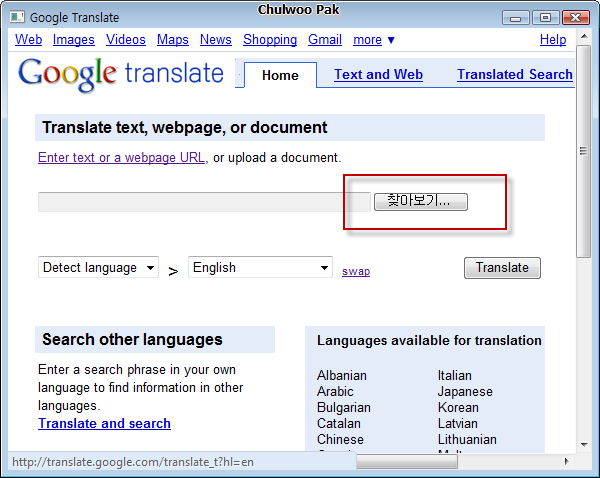The image size is (600, 478).
Task: Switch to the Text and Web tab
Action: pos(378,74)
